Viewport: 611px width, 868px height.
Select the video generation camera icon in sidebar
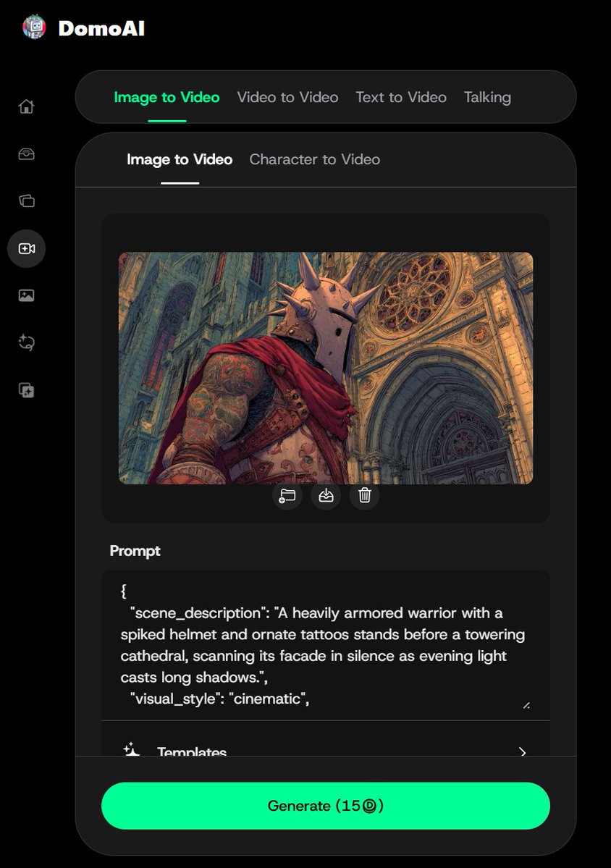point(27,248)
